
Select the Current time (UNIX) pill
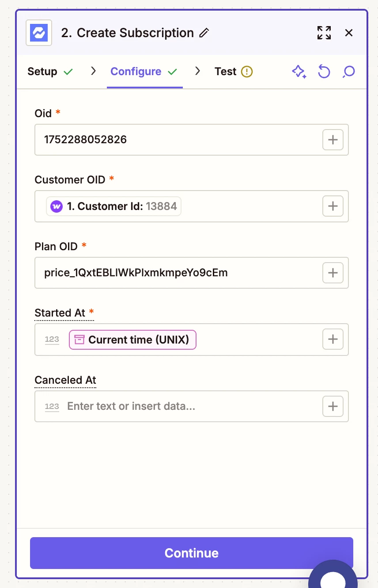132,340
